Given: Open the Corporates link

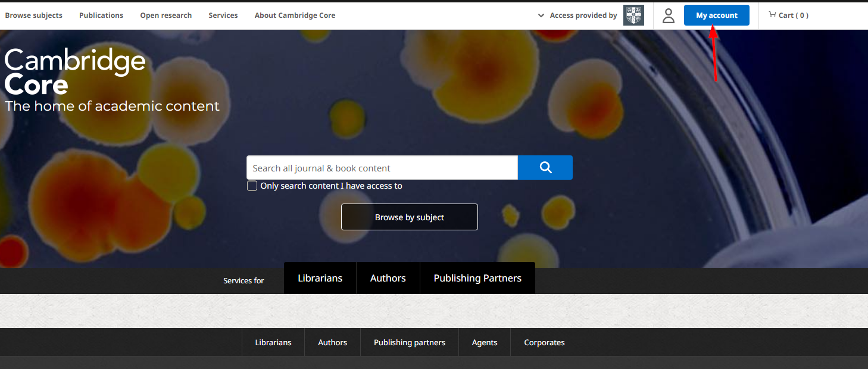Looking at the screenshot, I should click(x=544, y=342).
